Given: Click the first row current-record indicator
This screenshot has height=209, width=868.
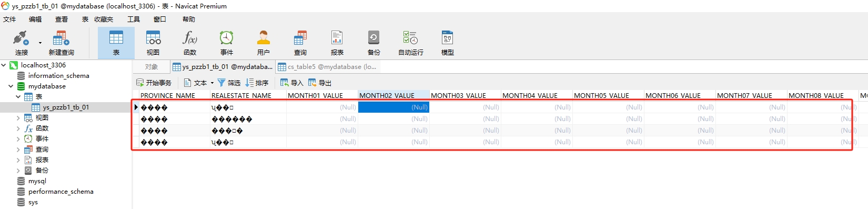Looking at the screenshot, I should [x=136, y=107].
